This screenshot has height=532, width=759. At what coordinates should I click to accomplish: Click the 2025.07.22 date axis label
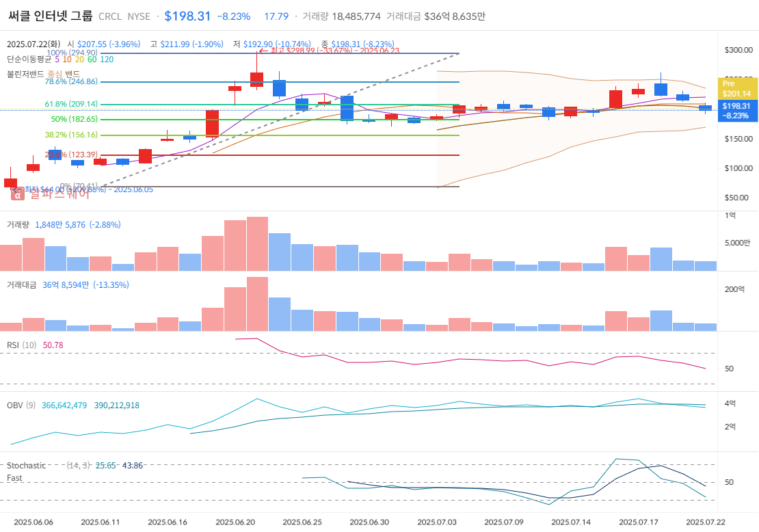(706, 522)
